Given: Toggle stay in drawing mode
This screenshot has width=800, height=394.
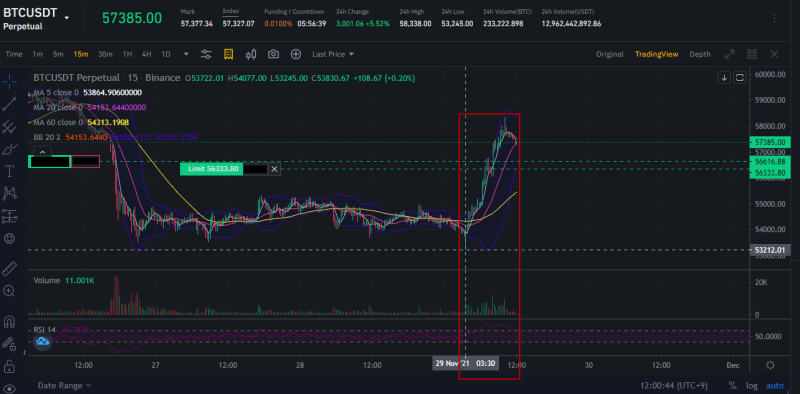Looking at the screenshot, I should tap(9, 343).
